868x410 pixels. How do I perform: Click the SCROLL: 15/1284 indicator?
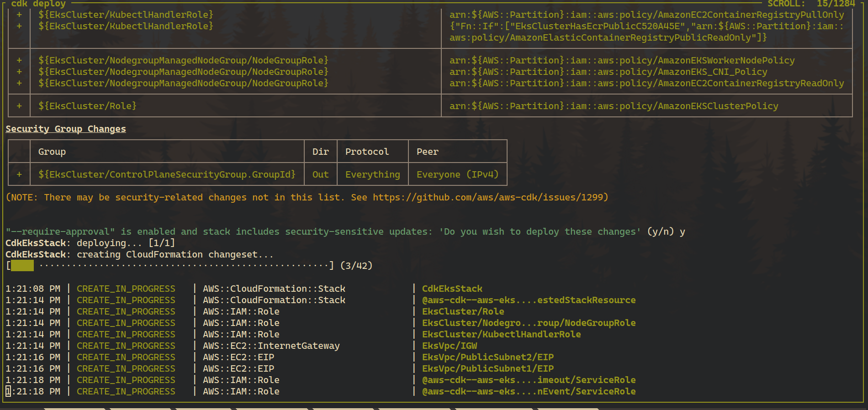811,4
